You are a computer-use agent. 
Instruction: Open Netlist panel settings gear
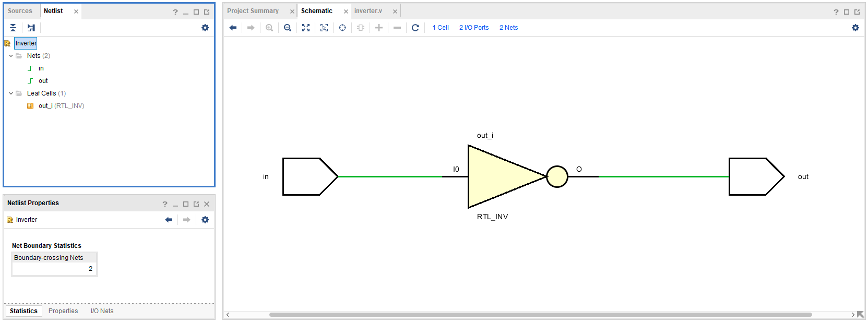coord(205,28)
